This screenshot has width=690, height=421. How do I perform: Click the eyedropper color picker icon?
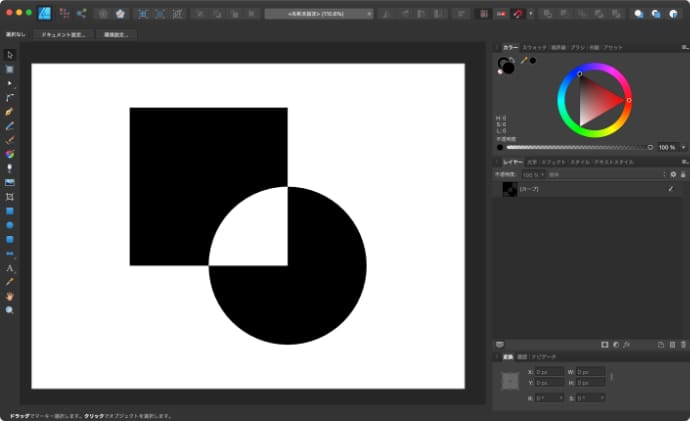[x=523, y=60]
